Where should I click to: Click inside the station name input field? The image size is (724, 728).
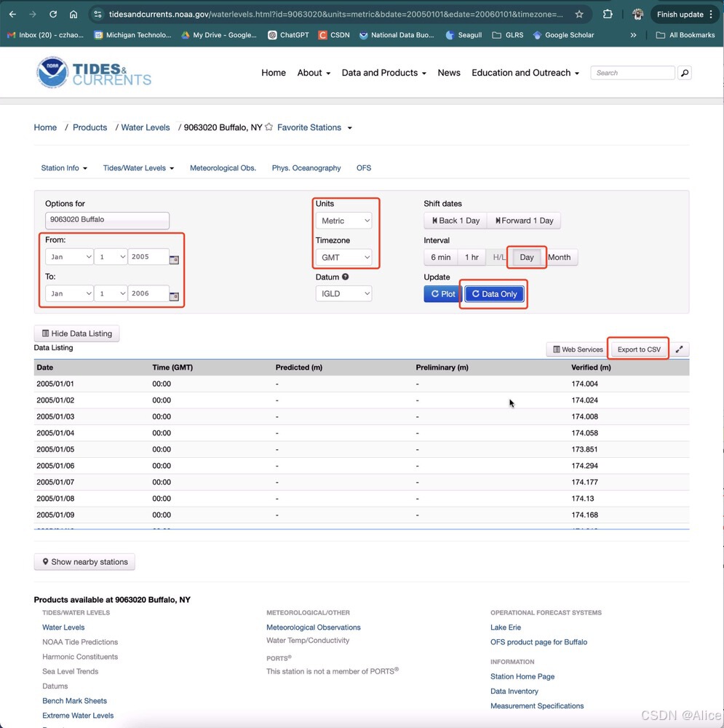[107, 220]
